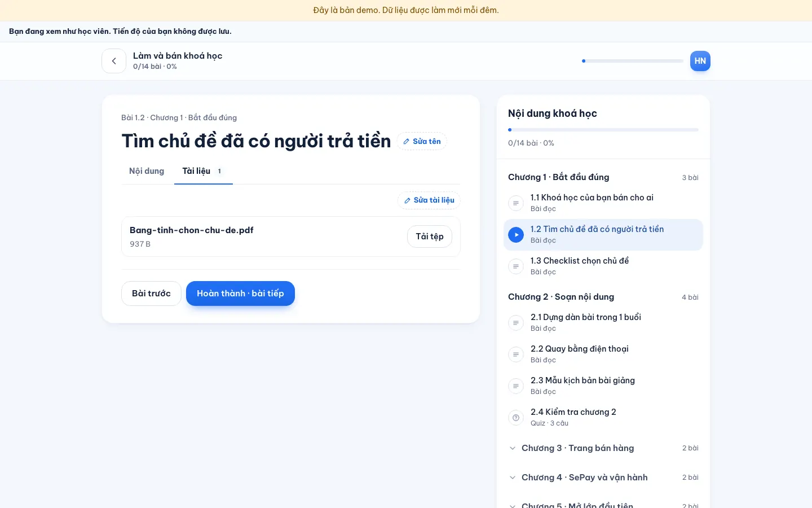Click the quiz icon beside 2.4 Kiểm tra chương 2
The height and width of the screenshot is (508, 812).
click(516, 418)
